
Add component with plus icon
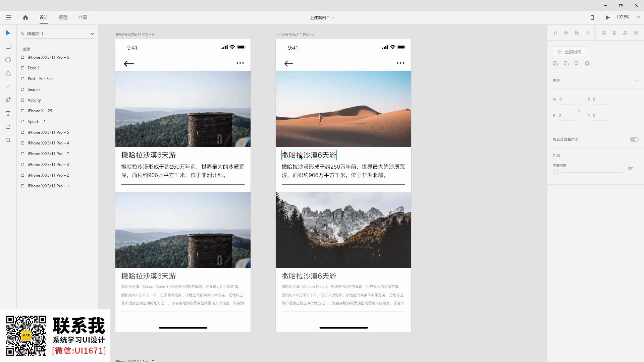point(637,80)
